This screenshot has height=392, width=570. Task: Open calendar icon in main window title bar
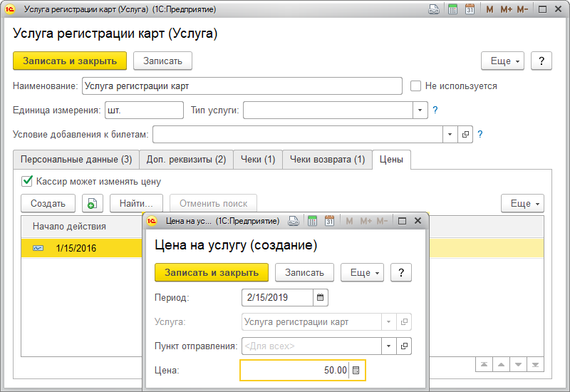tap(470, 10)
